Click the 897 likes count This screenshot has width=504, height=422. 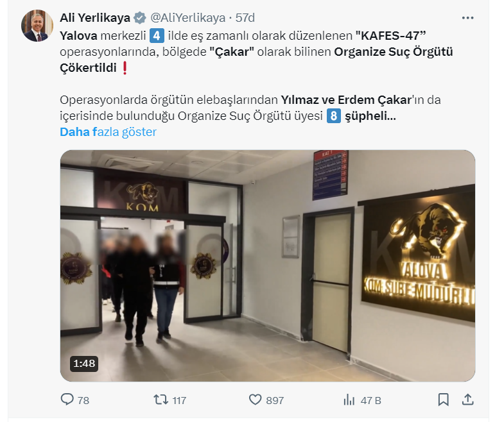point(275,400)
